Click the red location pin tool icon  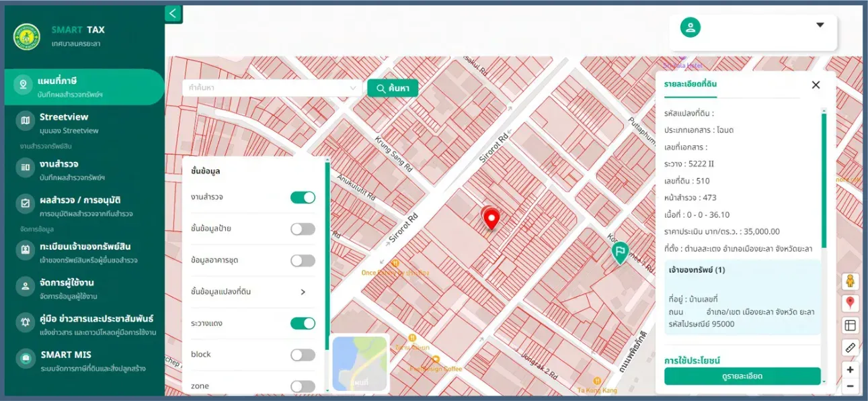point(850,303)
